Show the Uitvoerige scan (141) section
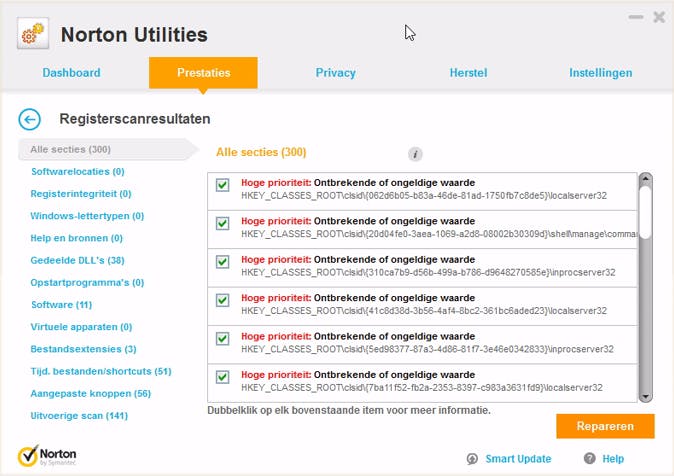This screenshot has width=674, height=476. pyautogui.click(x=79, y=415)
